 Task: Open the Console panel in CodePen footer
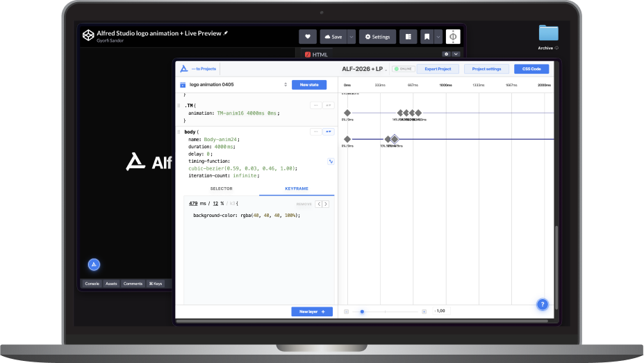(92, 284)
